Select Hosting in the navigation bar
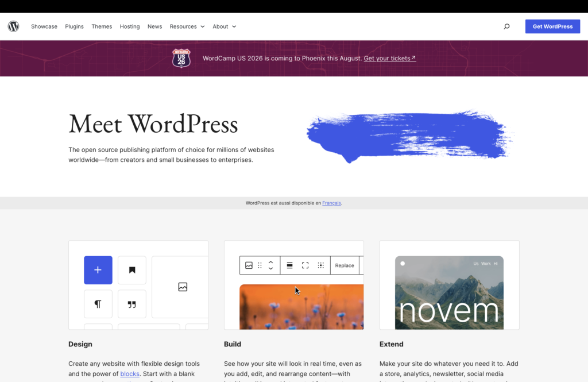Image resolution: width=588 pixels, height=382 pixels. (x=130, y=26)
